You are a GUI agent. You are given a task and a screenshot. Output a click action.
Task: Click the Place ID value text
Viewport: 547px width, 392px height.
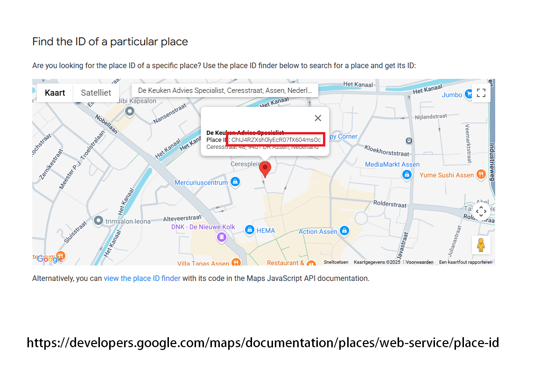click(x=276, y=140)
